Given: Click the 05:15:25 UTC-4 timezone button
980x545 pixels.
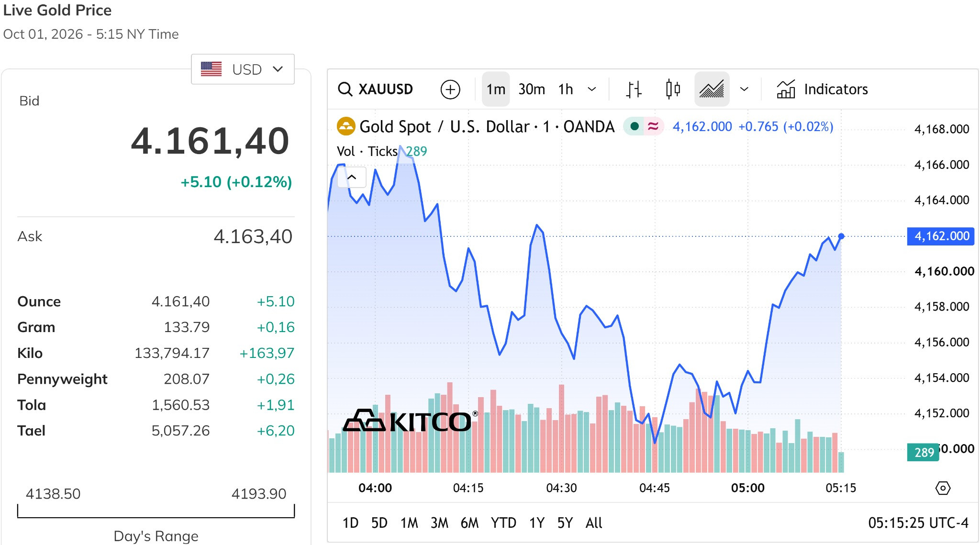Looking at the screenshot, I should [x=918, y=523].
